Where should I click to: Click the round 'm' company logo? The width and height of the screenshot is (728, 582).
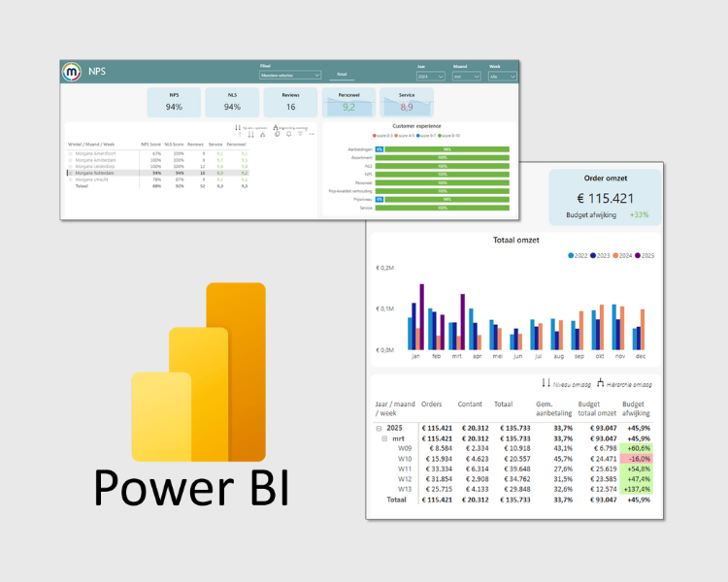[x=72, y=72]
